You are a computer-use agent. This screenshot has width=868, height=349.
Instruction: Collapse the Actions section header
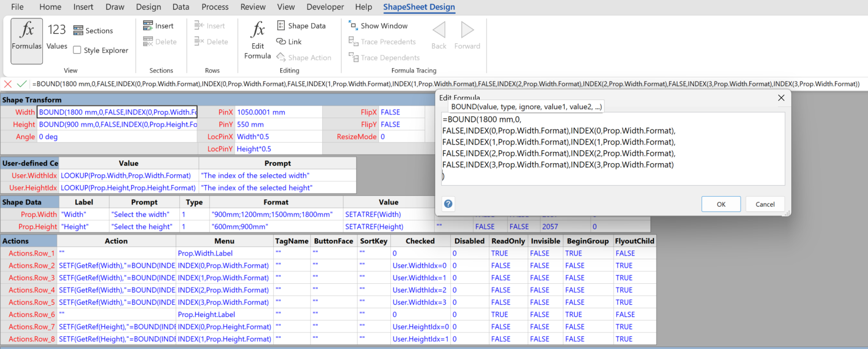16,241
